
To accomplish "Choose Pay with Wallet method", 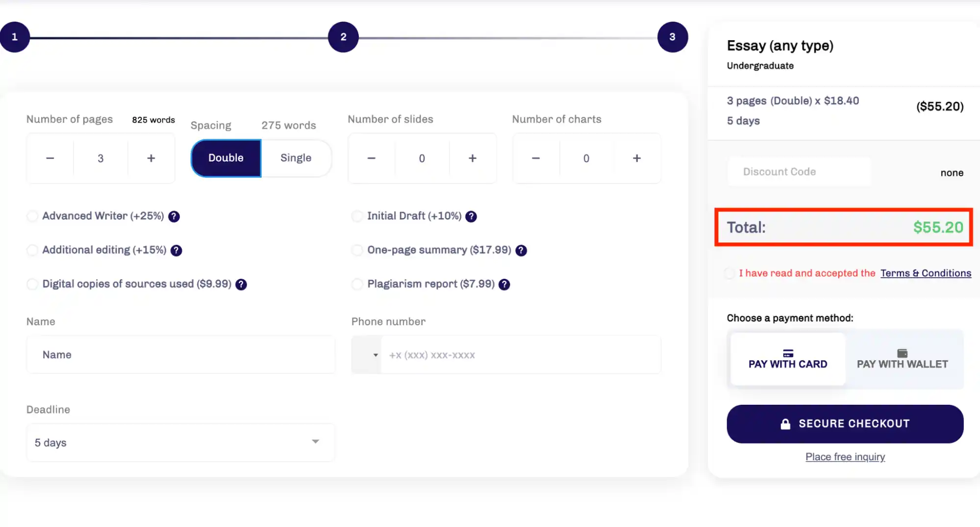I will 903,359.
